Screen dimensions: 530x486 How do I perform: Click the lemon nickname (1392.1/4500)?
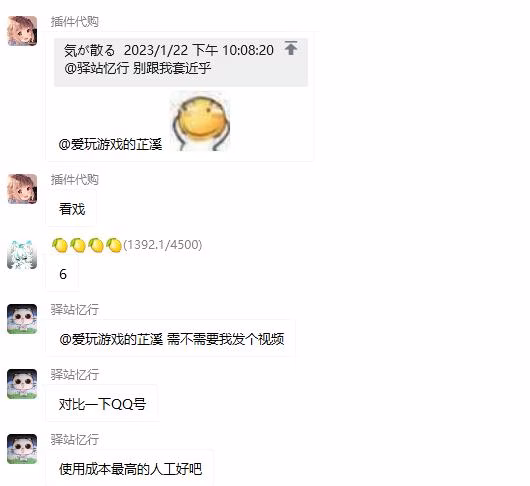point(127,245)
